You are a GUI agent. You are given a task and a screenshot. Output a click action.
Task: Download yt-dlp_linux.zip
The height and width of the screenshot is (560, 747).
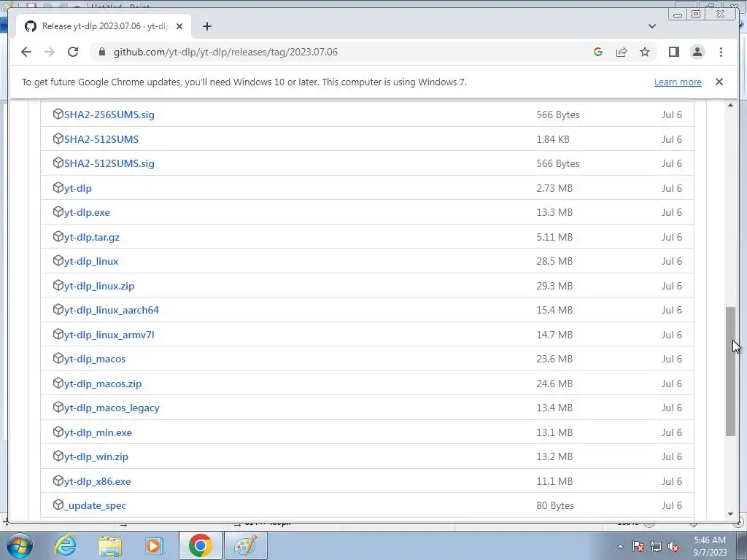point(99,286)
